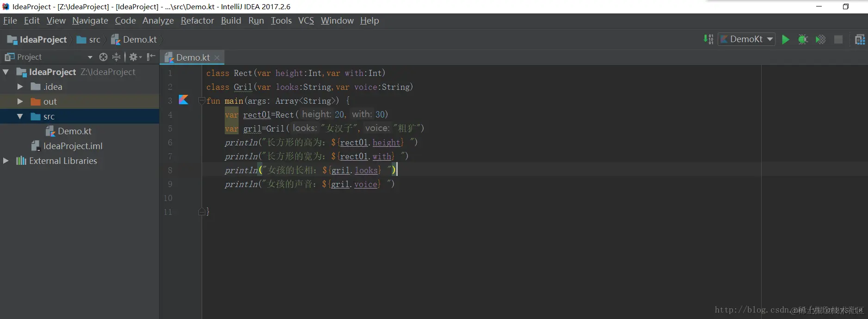Hide the Project tool window
Image resolution: width=868 pixels, height=319 pixels.
pyautogui.click(x=151, y=57)
